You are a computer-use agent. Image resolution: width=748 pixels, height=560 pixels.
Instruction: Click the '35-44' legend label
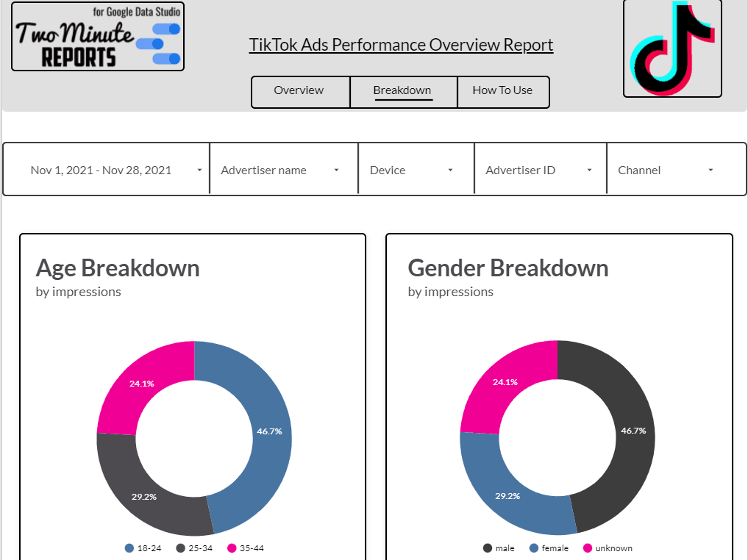[x=252, y=548]
